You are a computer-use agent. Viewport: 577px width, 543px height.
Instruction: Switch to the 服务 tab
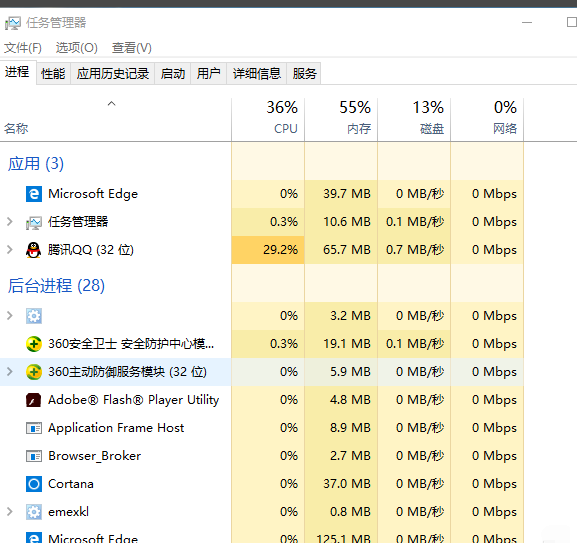[x=304, y=74]
